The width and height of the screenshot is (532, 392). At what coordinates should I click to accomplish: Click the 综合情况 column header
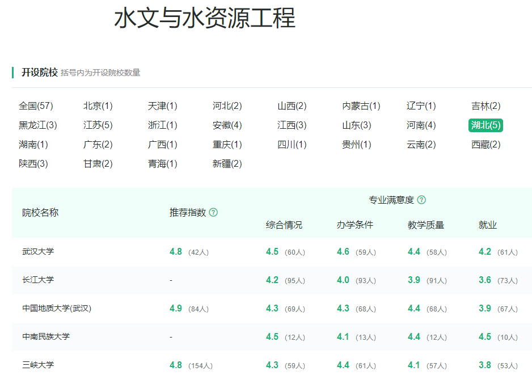pyautogui.click(x=284, y=225)
